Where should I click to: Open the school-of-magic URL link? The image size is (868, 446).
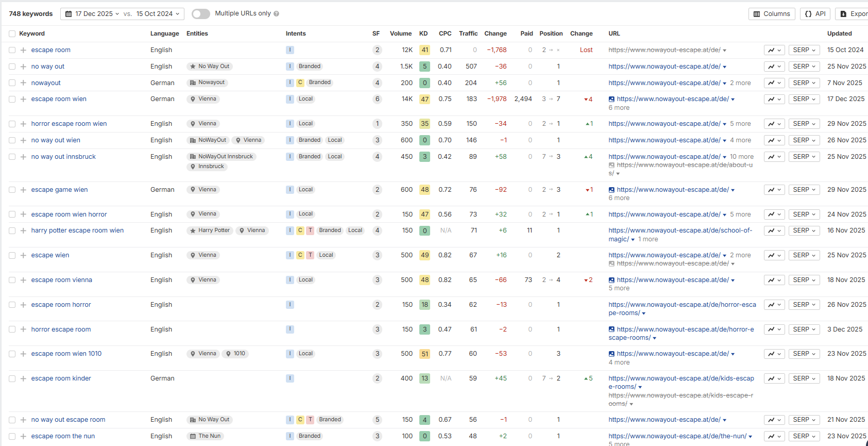(680, 230)
